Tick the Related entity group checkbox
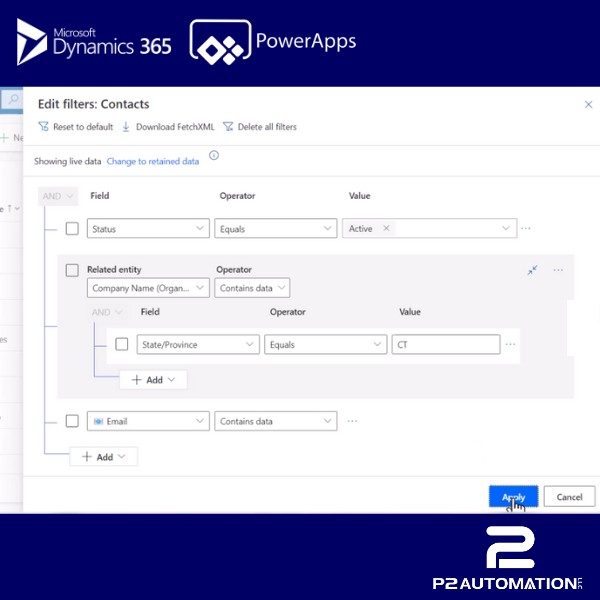The image size is (600, 600). 72,270
